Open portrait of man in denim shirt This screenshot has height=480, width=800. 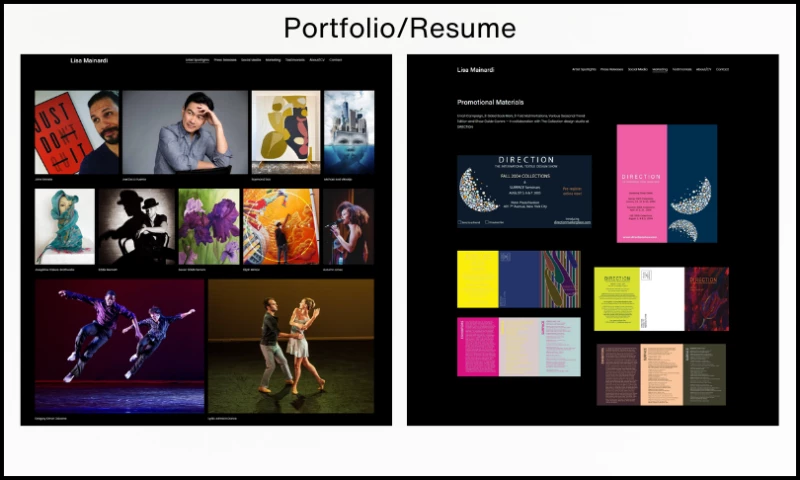[185, 132]
